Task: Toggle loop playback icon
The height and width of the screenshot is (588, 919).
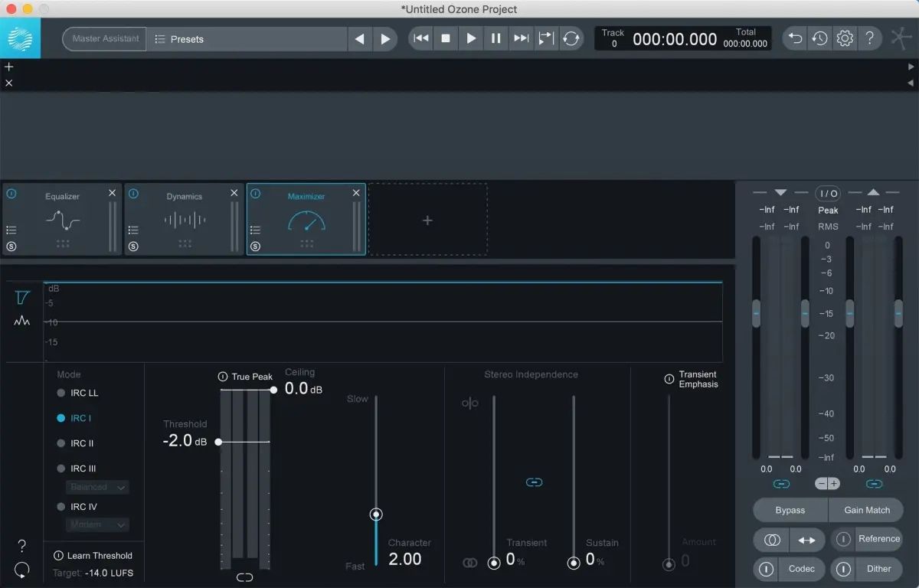Action: (571, 38)
